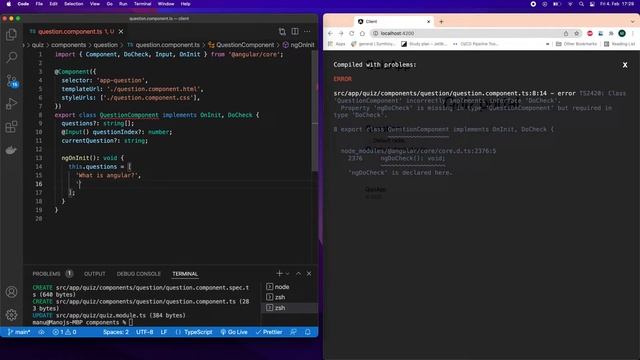
Task: Open the Apps bookmarks shortcut
Action: click(x=337, y=44)
